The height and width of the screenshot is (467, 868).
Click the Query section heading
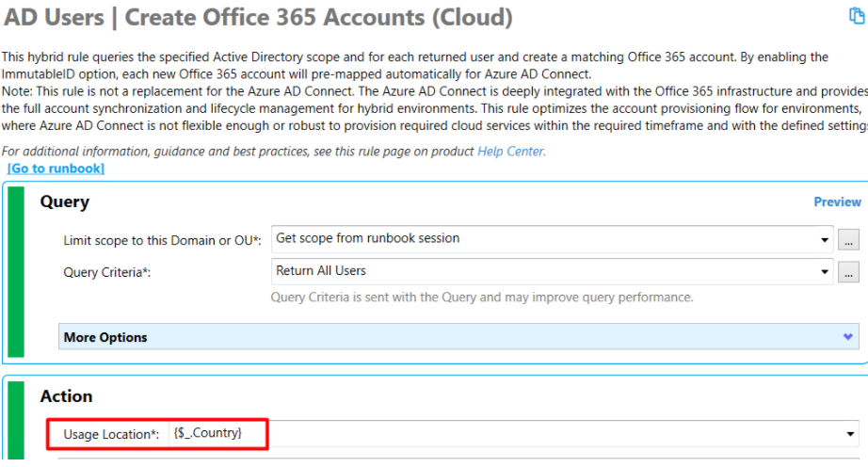(x=64, y=202)
